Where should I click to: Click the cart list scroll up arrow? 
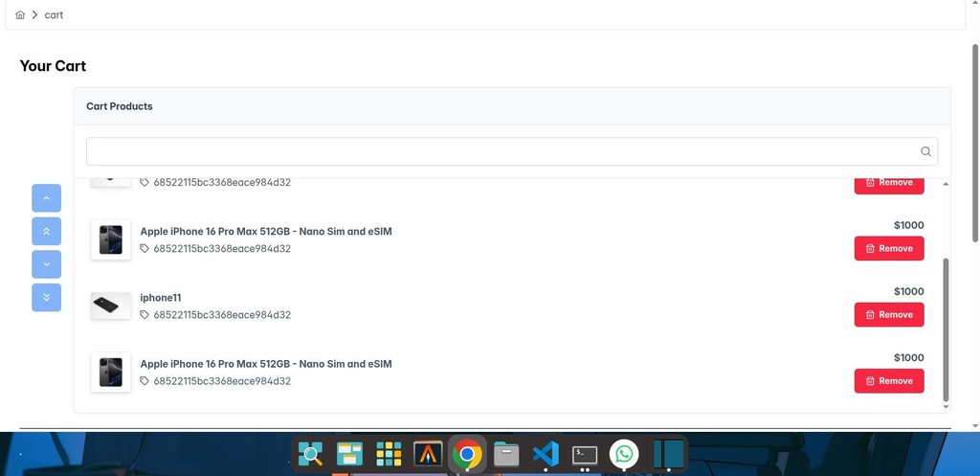[946, 184]
